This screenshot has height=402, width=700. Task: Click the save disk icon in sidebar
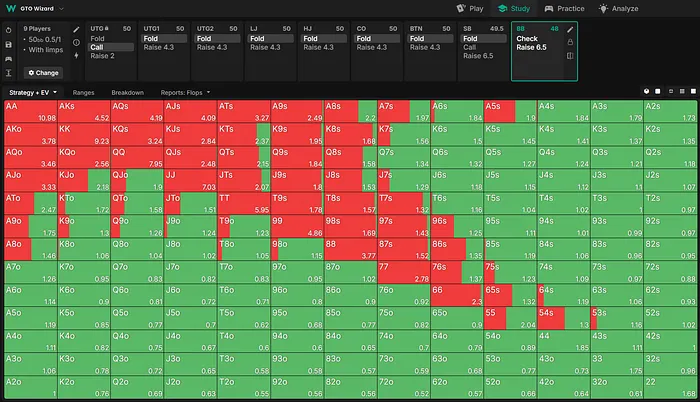[x=9, y=44]
